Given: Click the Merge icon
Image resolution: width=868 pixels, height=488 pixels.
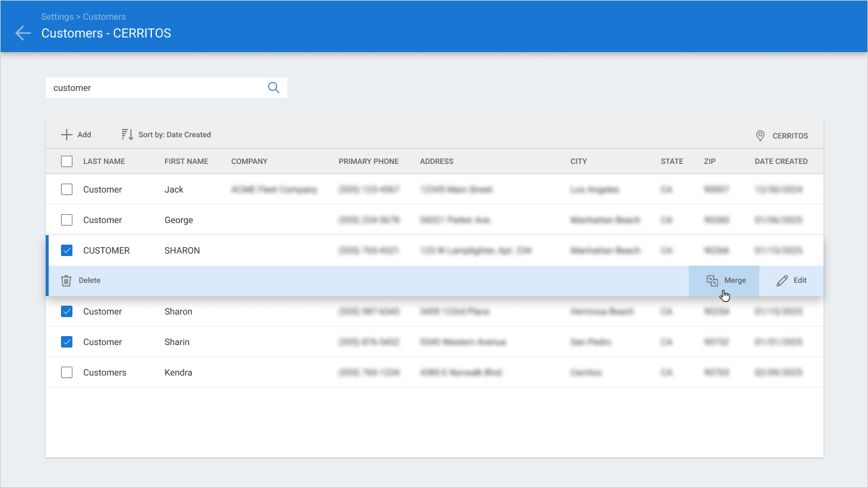Looking at the screenshot, I should 712,280.
